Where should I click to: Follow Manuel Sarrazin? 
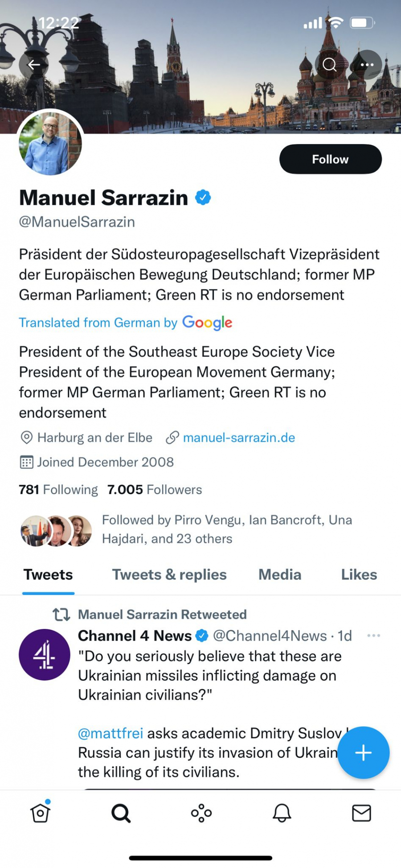coord(330,159)
